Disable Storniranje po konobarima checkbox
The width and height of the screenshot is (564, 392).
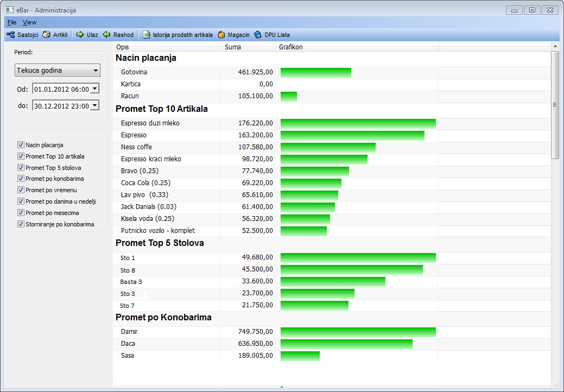[x=21, y=224]
